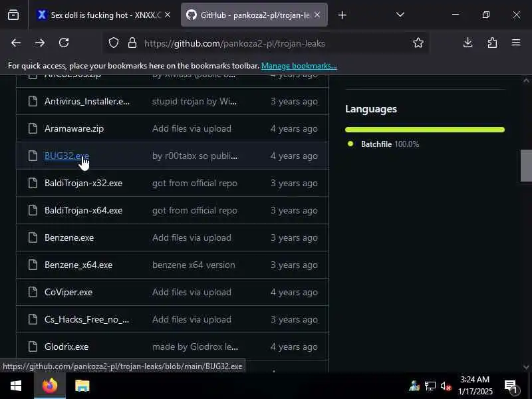
Task: Open the Firefox extensions menu
Action: (492, 43)
